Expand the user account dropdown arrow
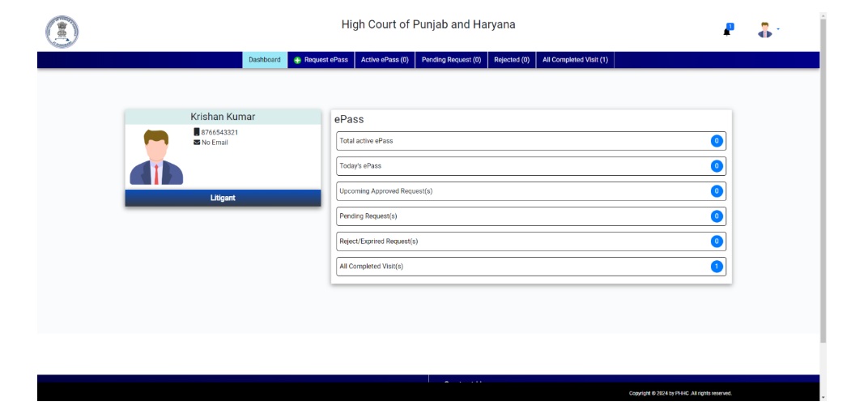This screenshot has height=406, width=868. coord(778,30)
